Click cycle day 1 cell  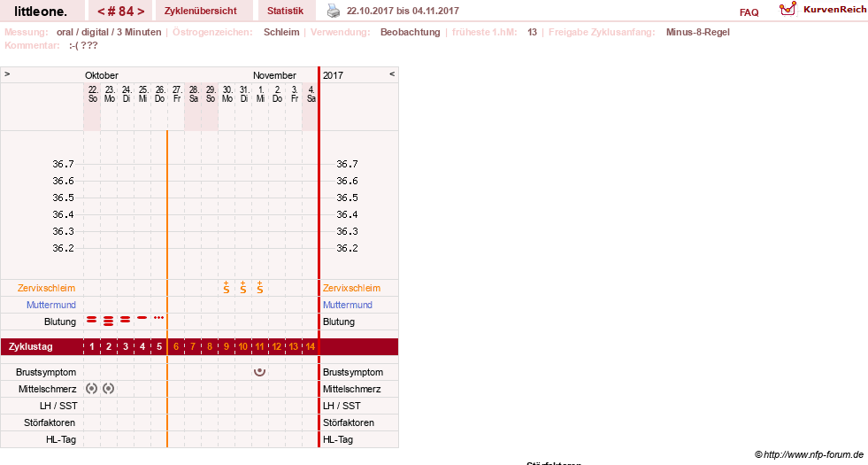[x=92, y=346]
